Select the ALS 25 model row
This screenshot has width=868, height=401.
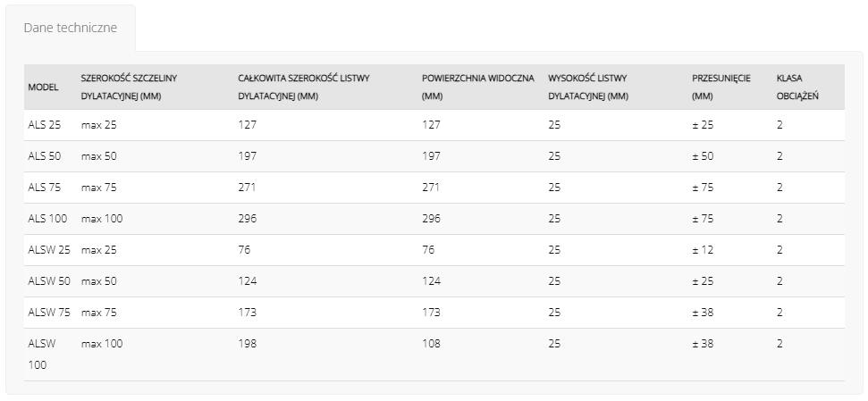click(x=434, y=125)
